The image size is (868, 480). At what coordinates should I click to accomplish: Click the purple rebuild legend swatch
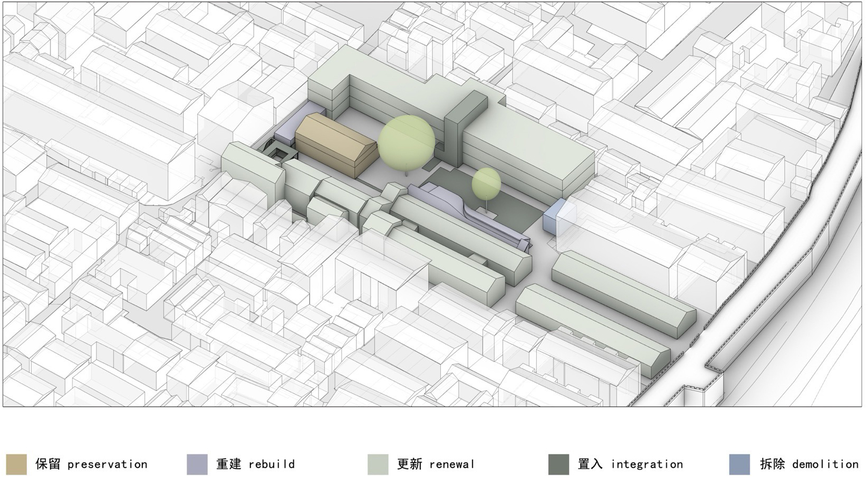(197, 464)
